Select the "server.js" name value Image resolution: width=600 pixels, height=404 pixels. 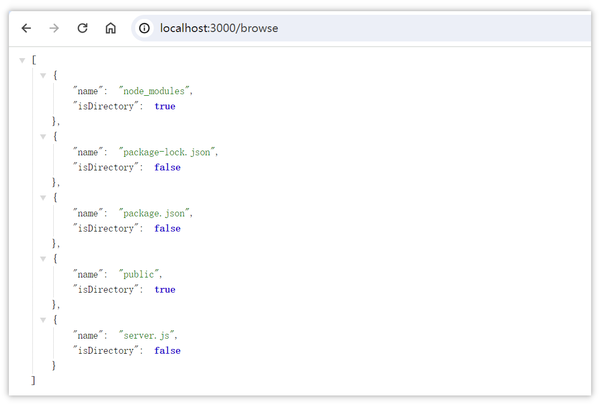click(147, 336)
